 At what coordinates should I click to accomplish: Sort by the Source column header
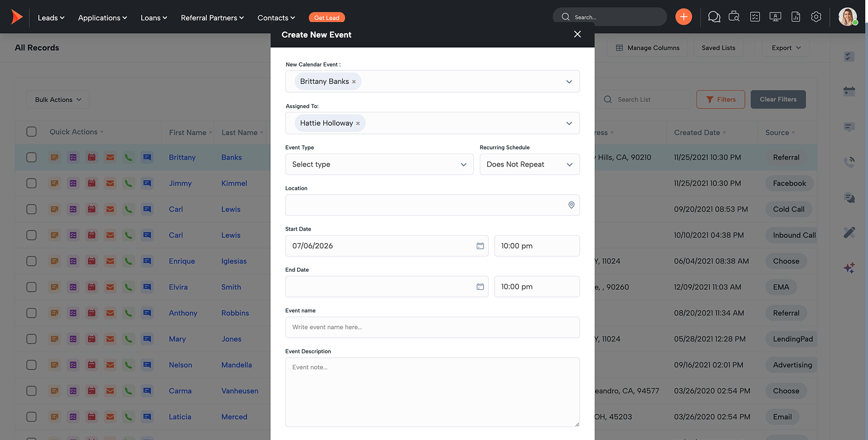pos(780,133)
